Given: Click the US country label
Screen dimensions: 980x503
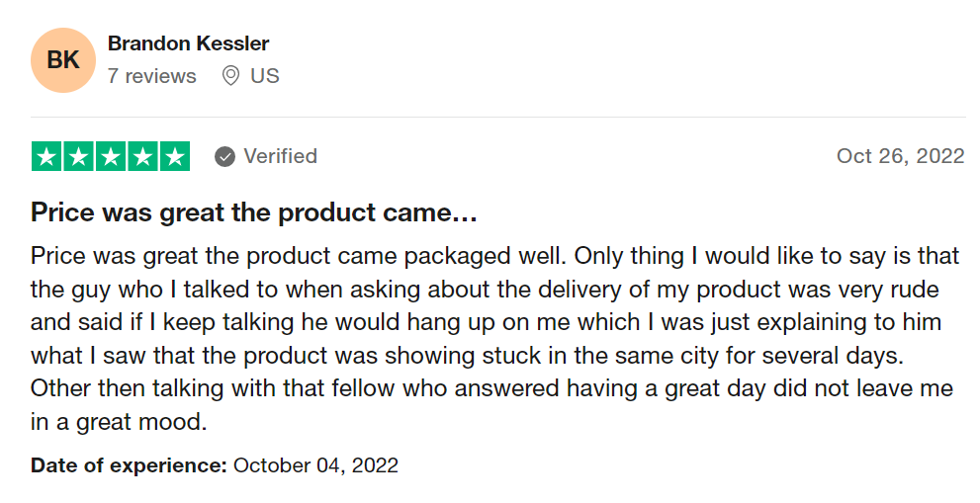Looking at the screenshot, I should coord(265,76).
